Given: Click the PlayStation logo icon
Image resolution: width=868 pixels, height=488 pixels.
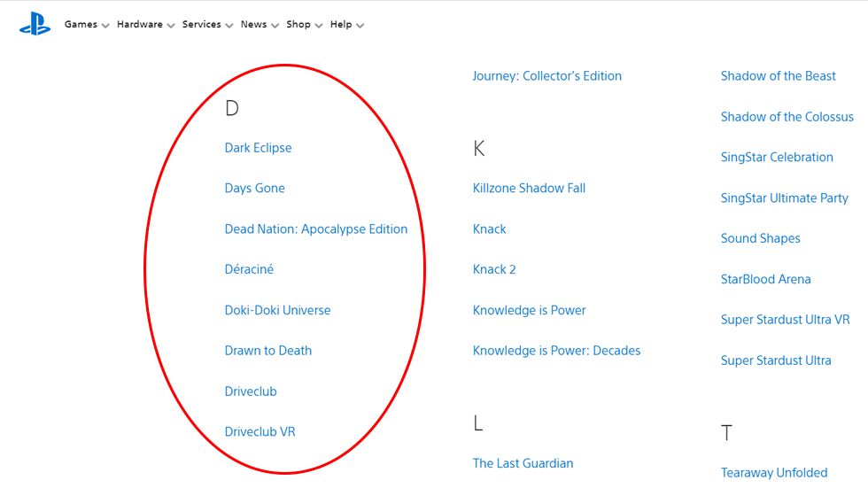Looking at the screenshot, I should (35, 24).
